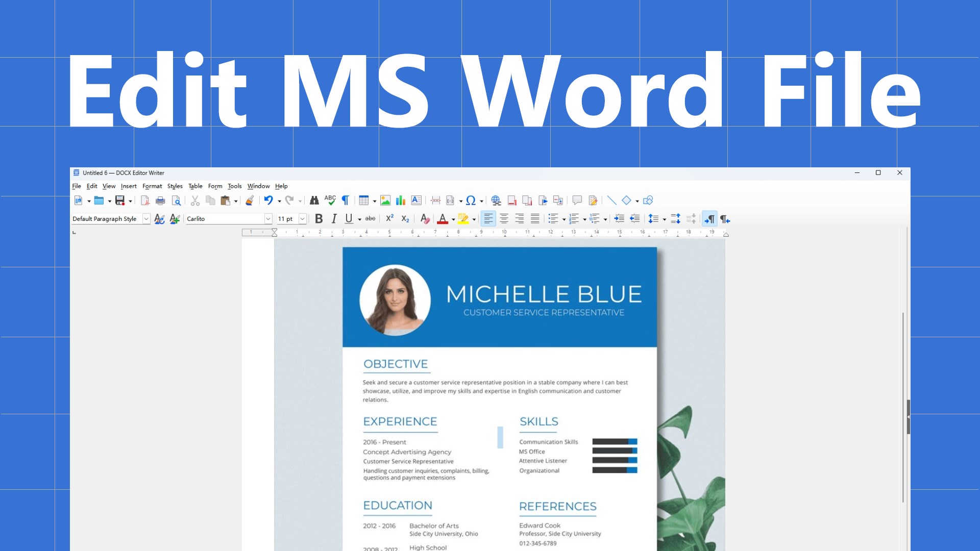Open the Insert Table dropdown arrow
Viewport: 980px width, 551px height.
tap(375, 201)
